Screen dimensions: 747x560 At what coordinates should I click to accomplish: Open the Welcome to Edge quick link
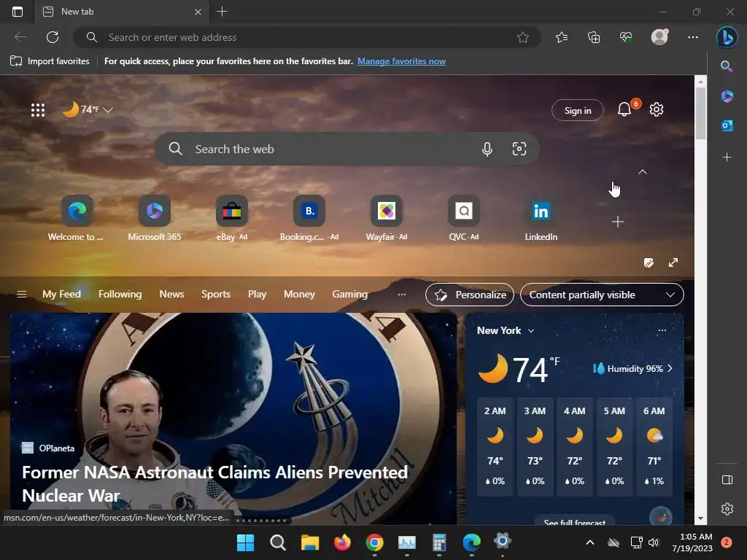(77, 218)
